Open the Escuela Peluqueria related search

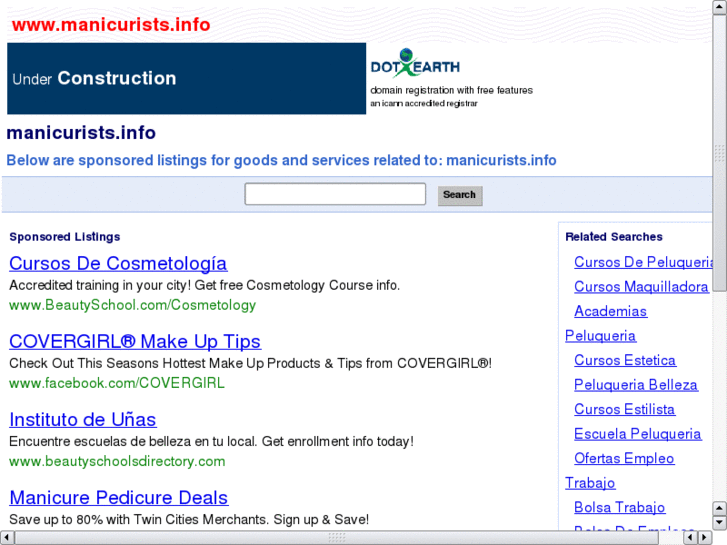(638, 434)
